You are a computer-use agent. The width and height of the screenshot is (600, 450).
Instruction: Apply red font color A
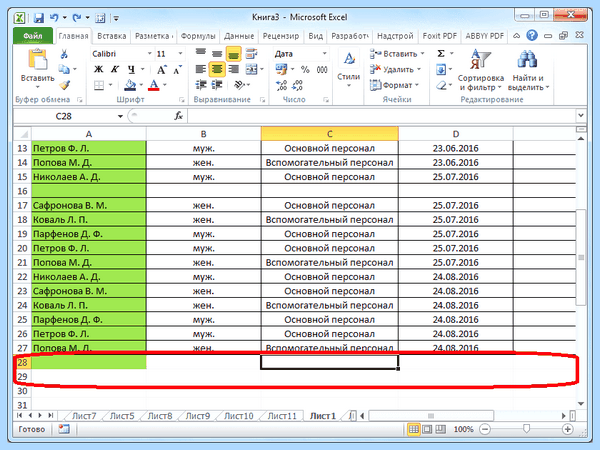(154, 85)
